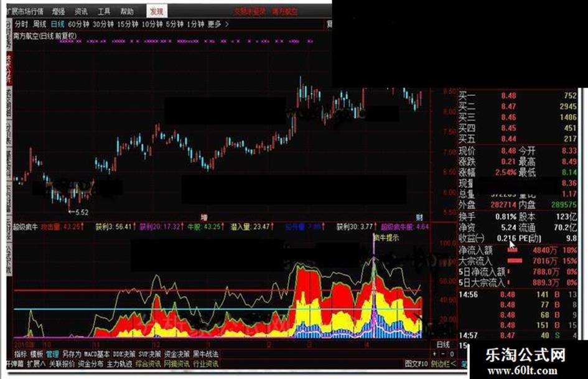Click the 图文F10 button

(x=416, y=363)
